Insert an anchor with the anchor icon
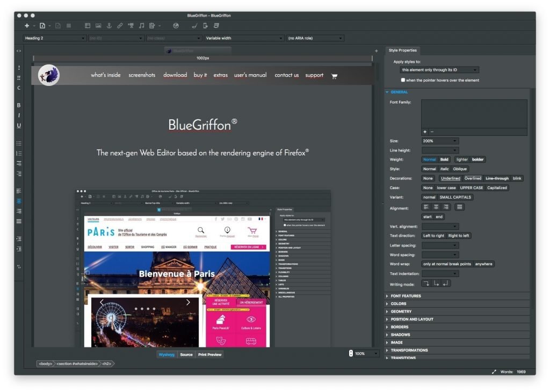 (x=109, y=26)
